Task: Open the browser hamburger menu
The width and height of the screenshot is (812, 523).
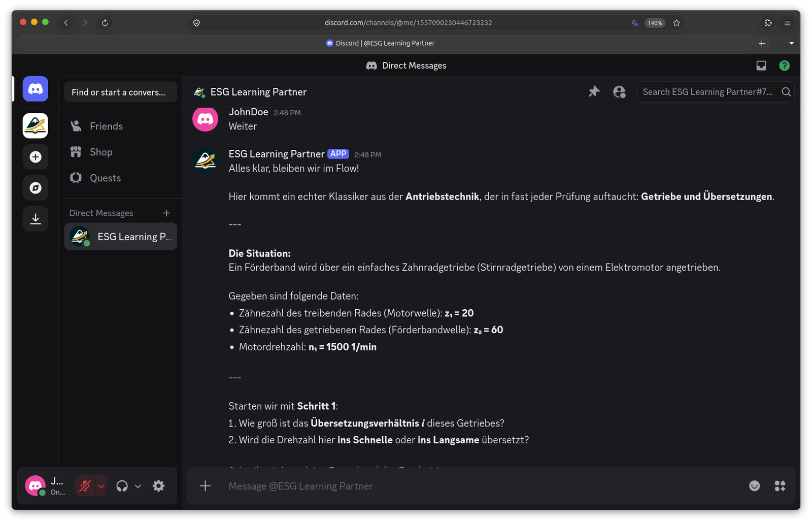Action: point(787,23)
